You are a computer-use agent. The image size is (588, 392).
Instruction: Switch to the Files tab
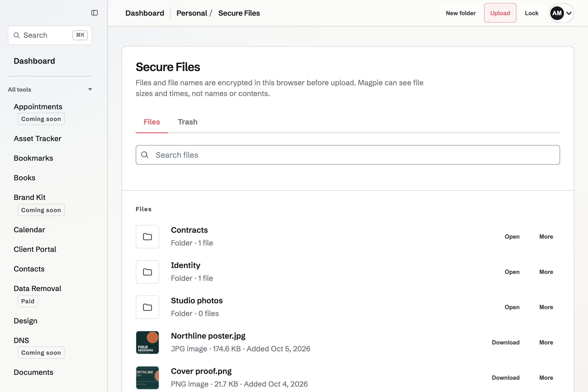point(152,122)
